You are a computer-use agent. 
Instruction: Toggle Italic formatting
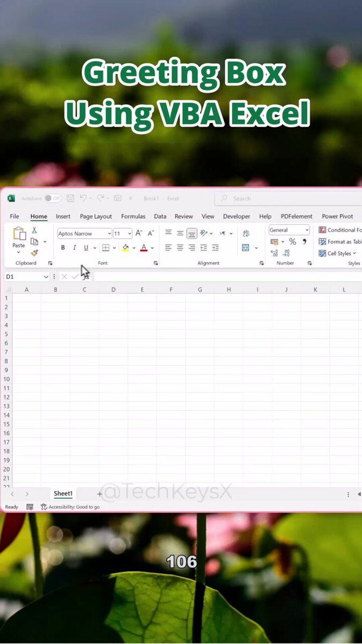coord(75,248)
